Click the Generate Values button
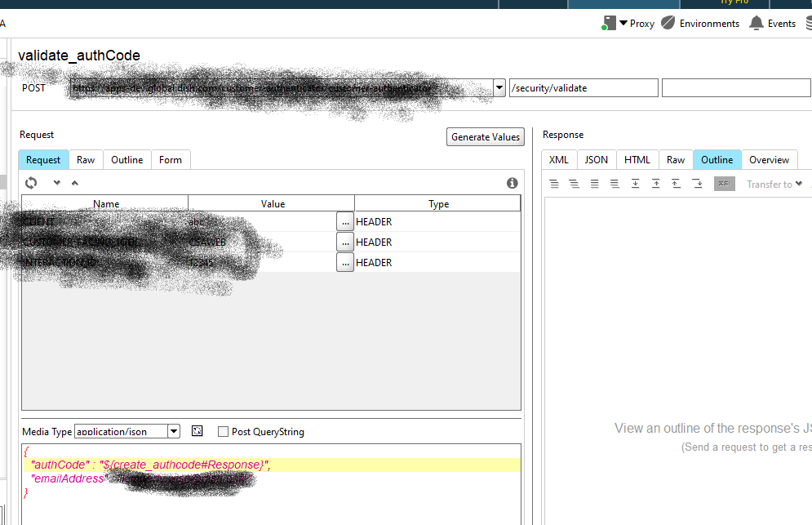Image resolution: width=812 pixels, height=525 pixels. tap(486, 137)
